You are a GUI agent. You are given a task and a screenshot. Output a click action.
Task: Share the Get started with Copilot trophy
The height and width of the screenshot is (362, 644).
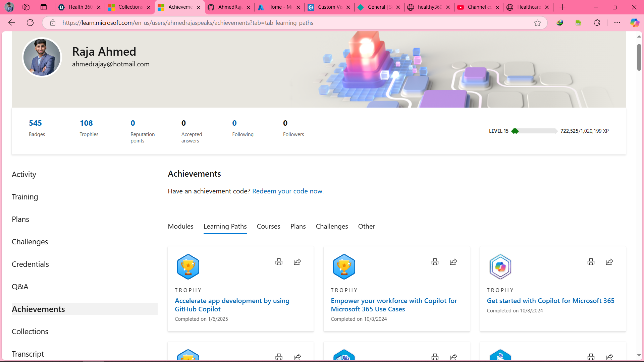(609, 262)
